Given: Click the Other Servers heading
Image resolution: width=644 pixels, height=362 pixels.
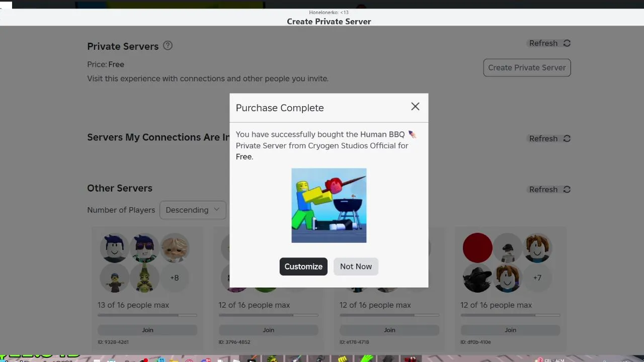Looking at the screenshot, I should pos(120,188).
